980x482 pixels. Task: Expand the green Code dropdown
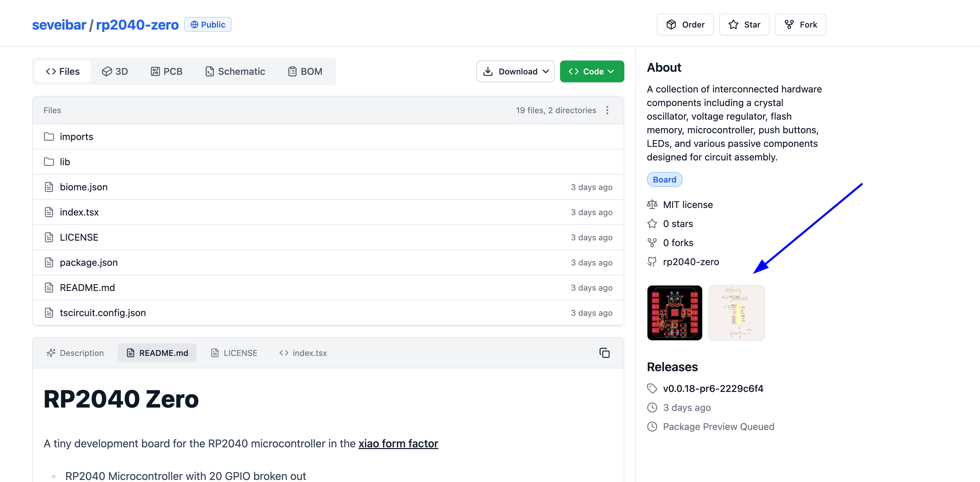click(592, 71)
